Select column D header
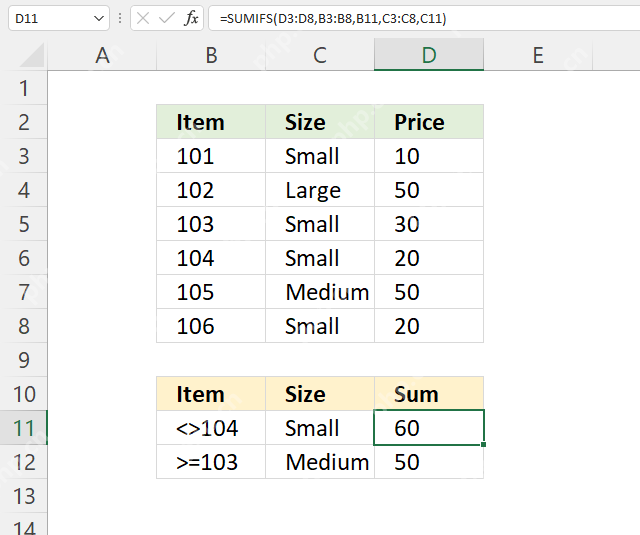 (x=429, y=55)
